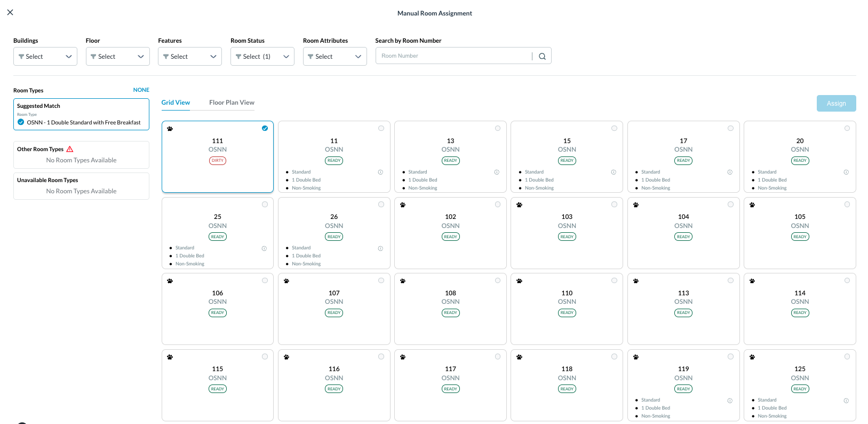The image size is (868, 424).
Task: Click the warning icon beside Other Room Types
Action: click(x=70, y=150)
